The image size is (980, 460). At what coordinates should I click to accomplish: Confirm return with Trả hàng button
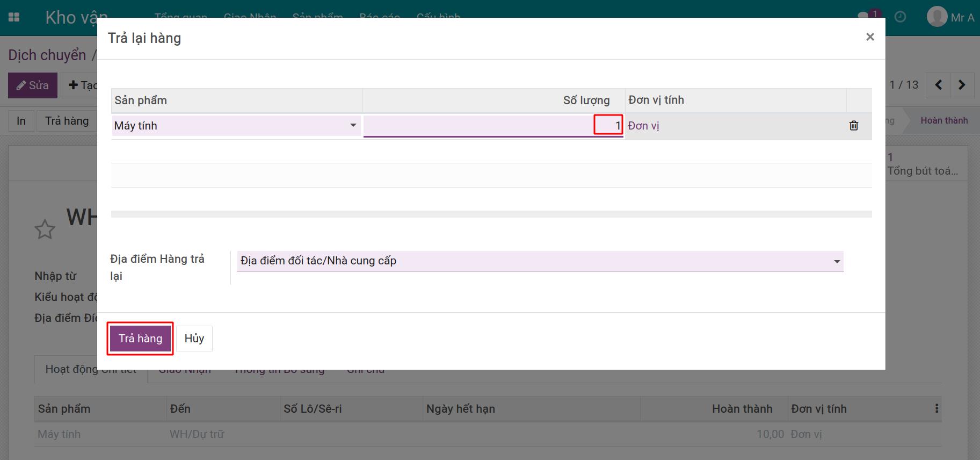pyautogui.click(x=140, y=339)
